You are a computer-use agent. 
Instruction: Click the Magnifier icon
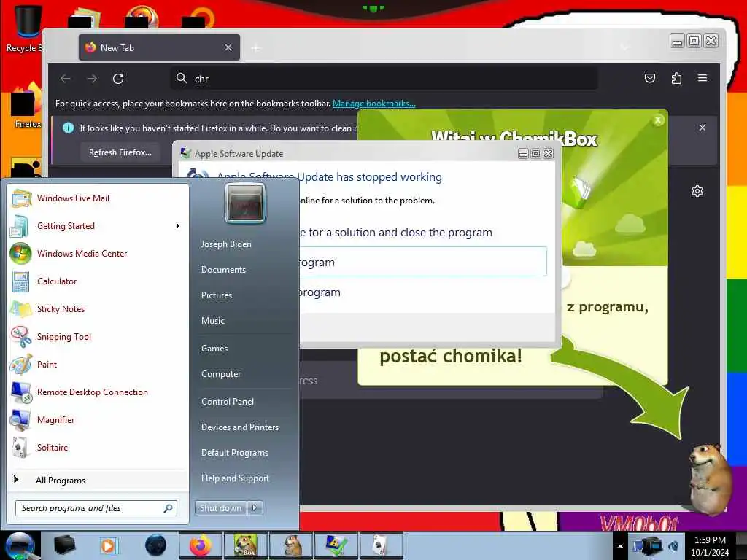click(x=20, y=419)
